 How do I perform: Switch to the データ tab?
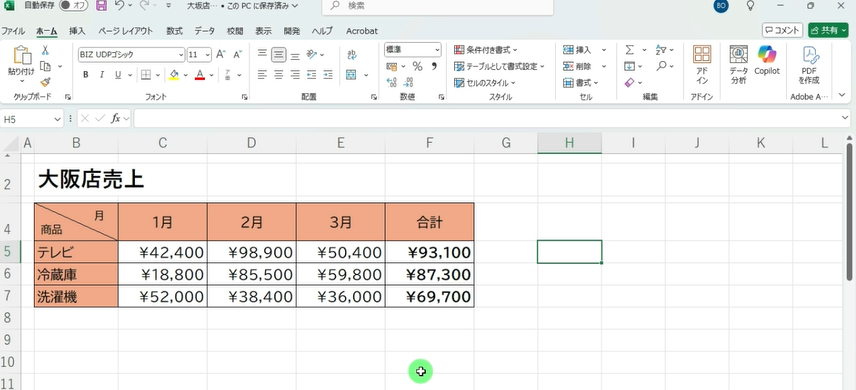(205, 31)
